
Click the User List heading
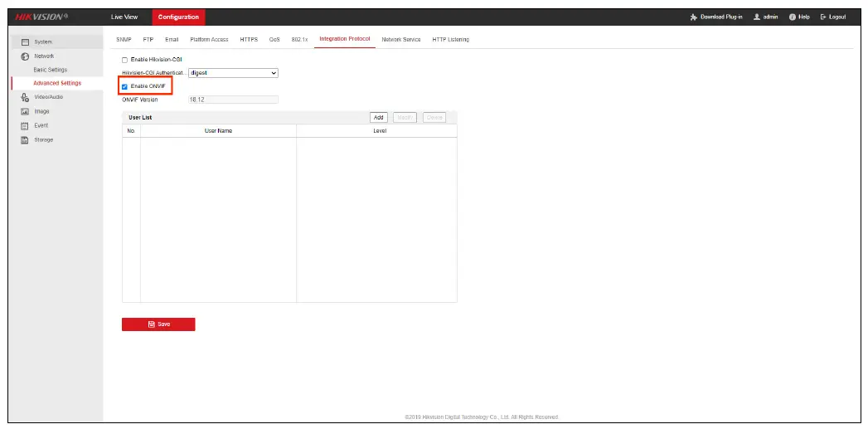click(140, 118)
